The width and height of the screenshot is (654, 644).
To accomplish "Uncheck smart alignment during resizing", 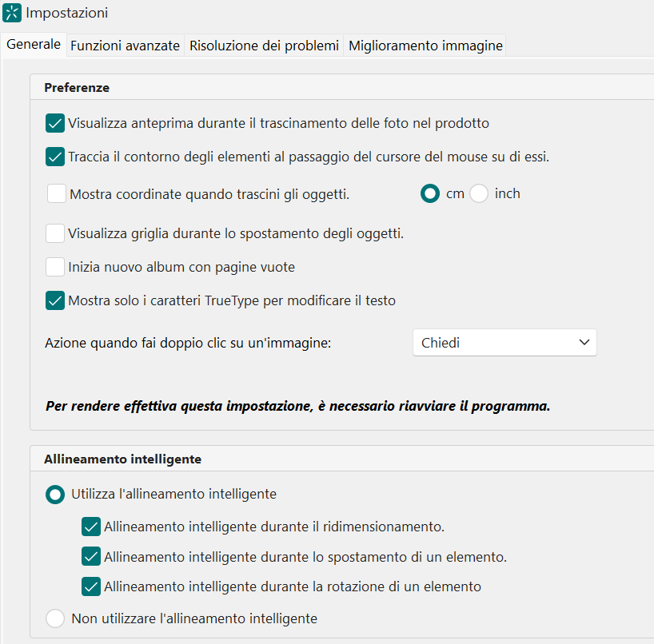I will [90, 527].
